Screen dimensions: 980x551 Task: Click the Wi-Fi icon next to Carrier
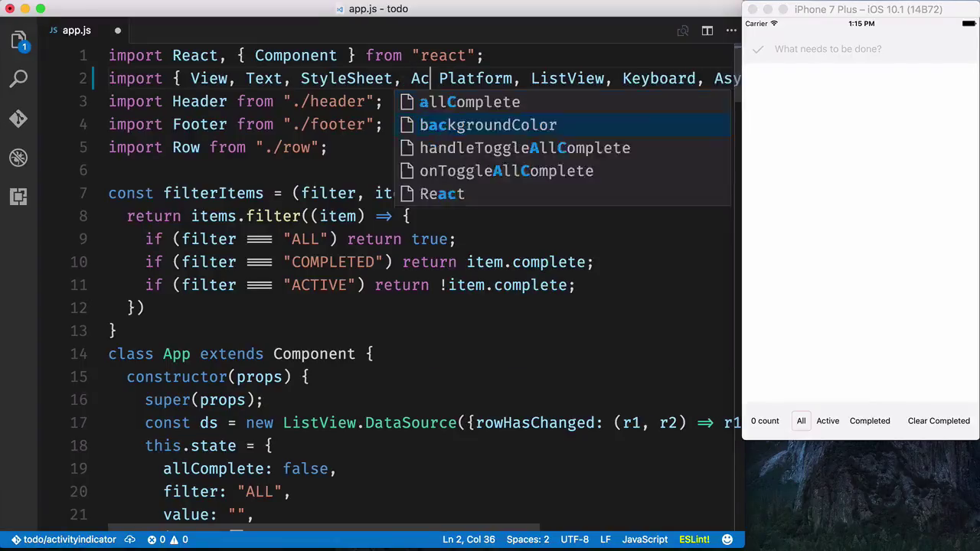(x=774, y=24)
